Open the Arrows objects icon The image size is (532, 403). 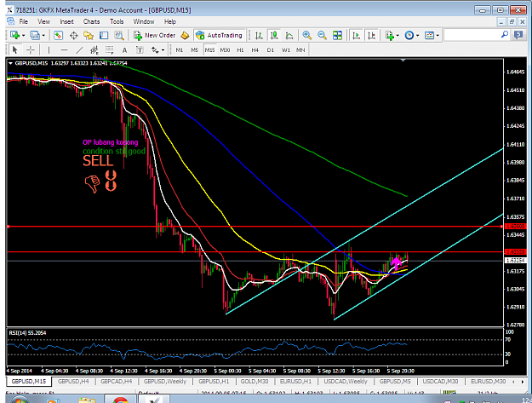155,50
